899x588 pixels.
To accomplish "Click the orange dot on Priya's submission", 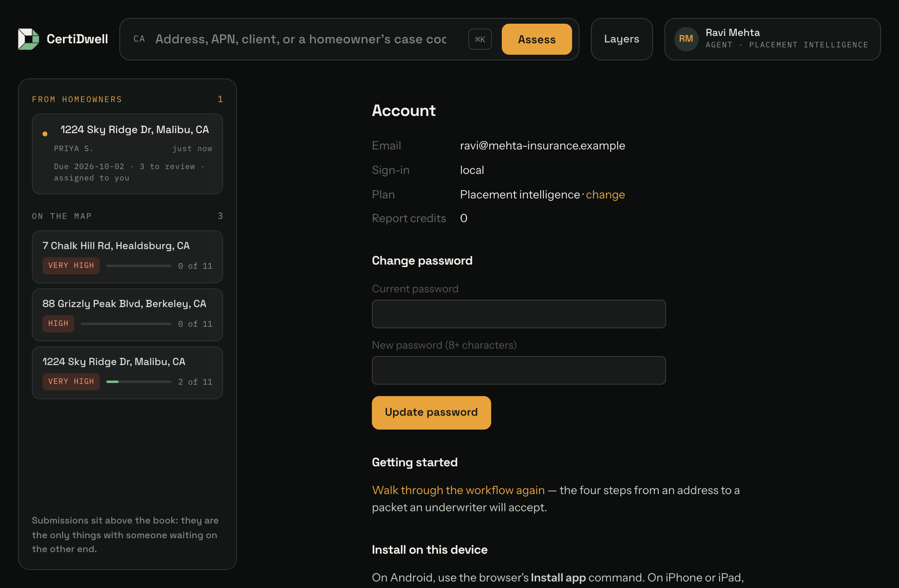I will tap(45, 134).
